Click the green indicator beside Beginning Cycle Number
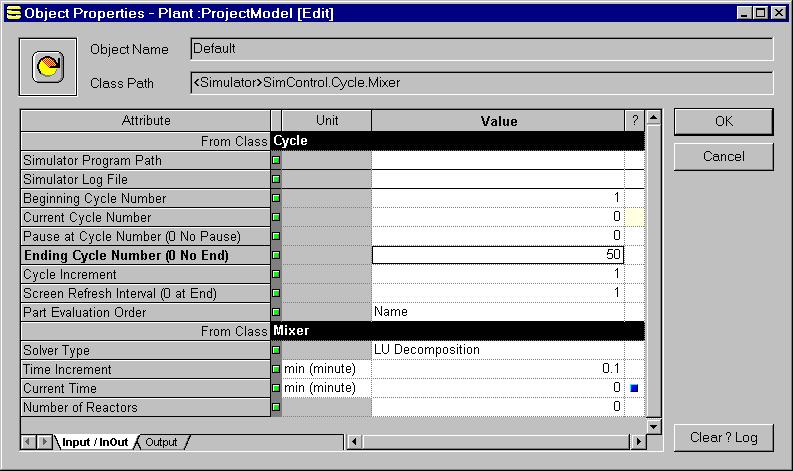The width and height of the screenshot is (793, 471). click(x=276, y=198)
